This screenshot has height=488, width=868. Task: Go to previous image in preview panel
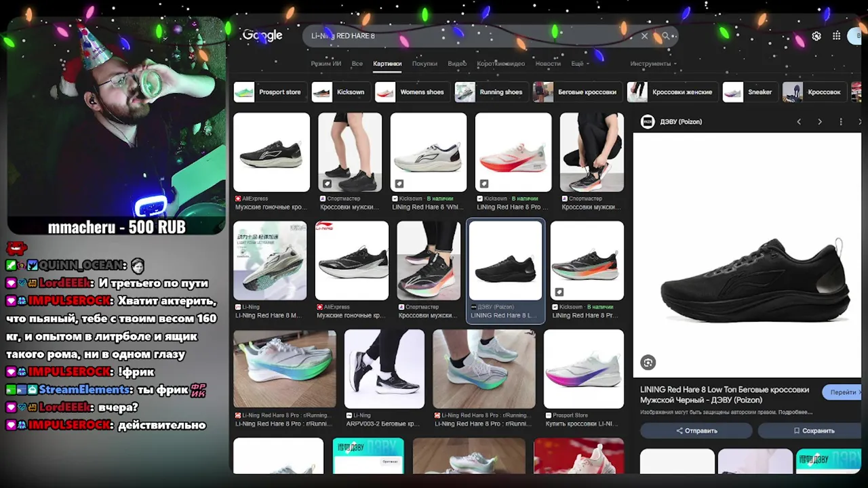(799, 122)
